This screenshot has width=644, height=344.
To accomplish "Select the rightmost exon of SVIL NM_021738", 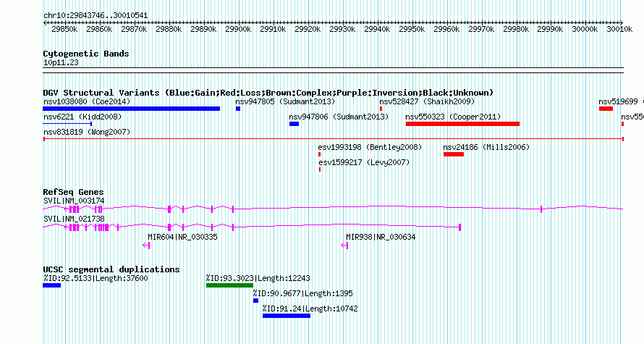I will (x=460, y=227).
